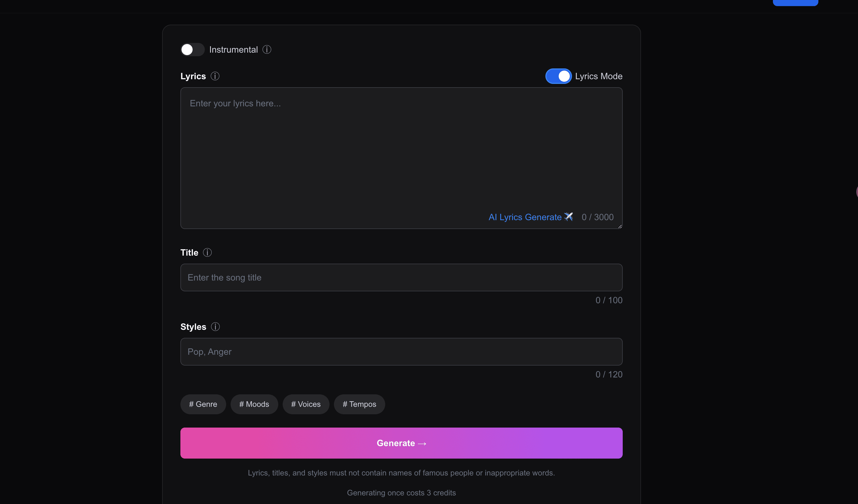The width and height of the screenshot is (858, 504).
Task: Click the 0 / 100 title counter
Action: pyautogui.click(x=609, y=300)
